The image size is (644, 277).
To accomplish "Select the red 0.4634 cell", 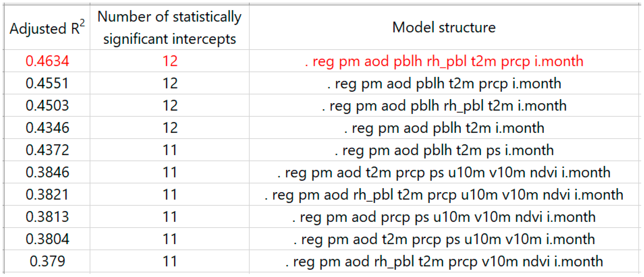I will pos(47,61).
